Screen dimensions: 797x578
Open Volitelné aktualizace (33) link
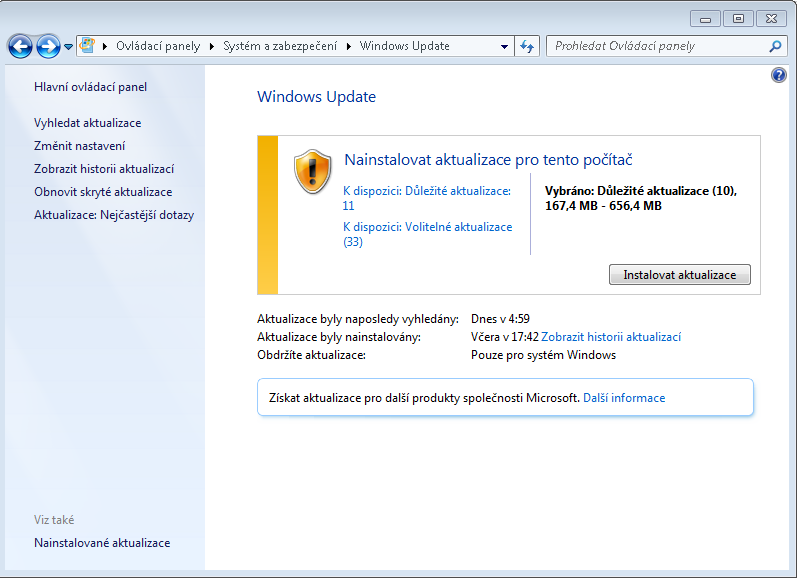click(427, 234)
